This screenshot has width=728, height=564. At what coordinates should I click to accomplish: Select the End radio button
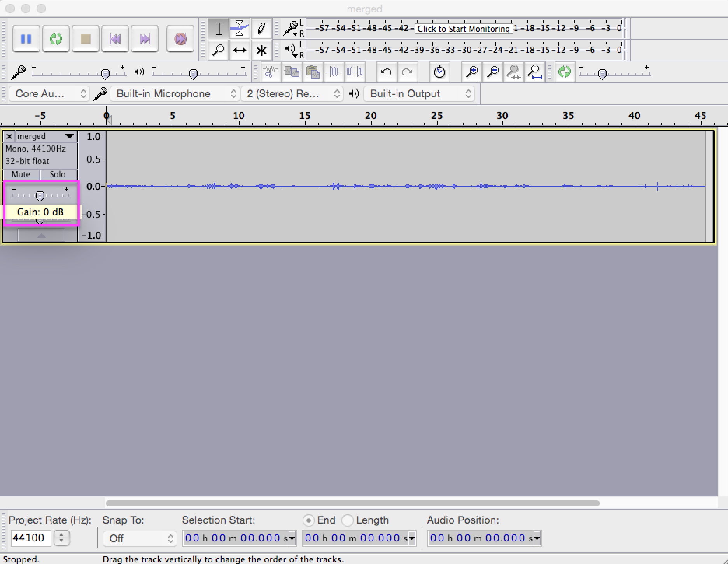[x=309, y=520]
